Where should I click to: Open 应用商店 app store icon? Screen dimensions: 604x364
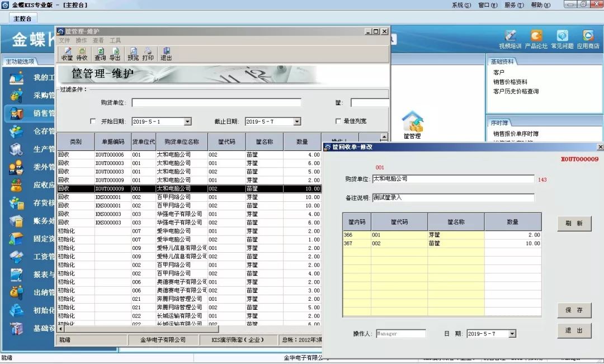tap(588, 39)
